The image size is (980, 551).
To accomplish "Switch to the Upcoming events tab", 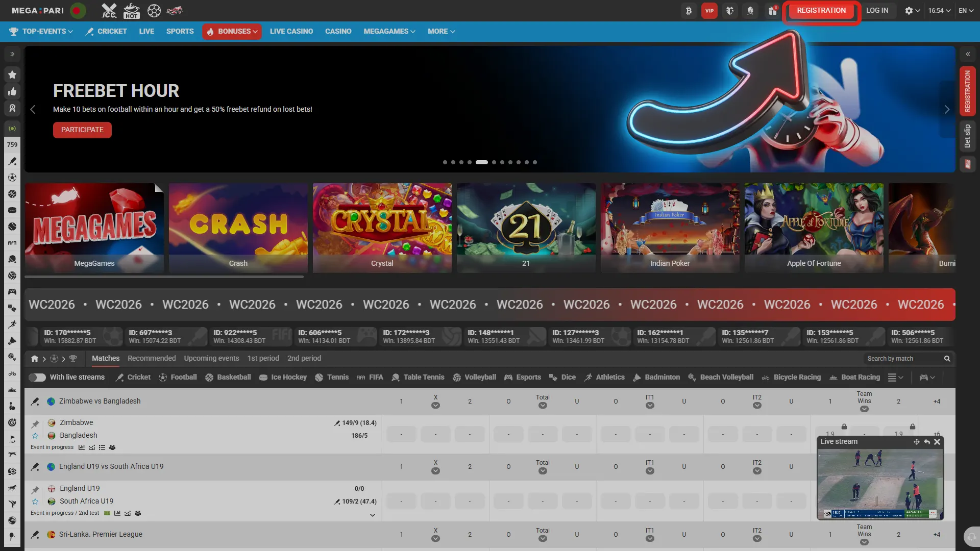I will coord(211,359).
